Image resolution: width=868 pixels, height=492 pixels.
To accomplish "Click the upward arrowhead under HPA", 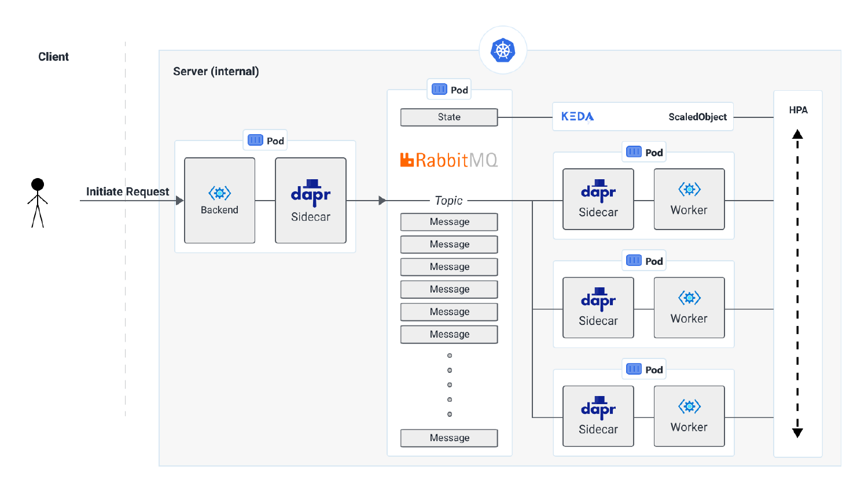I will tap(797, 135).
